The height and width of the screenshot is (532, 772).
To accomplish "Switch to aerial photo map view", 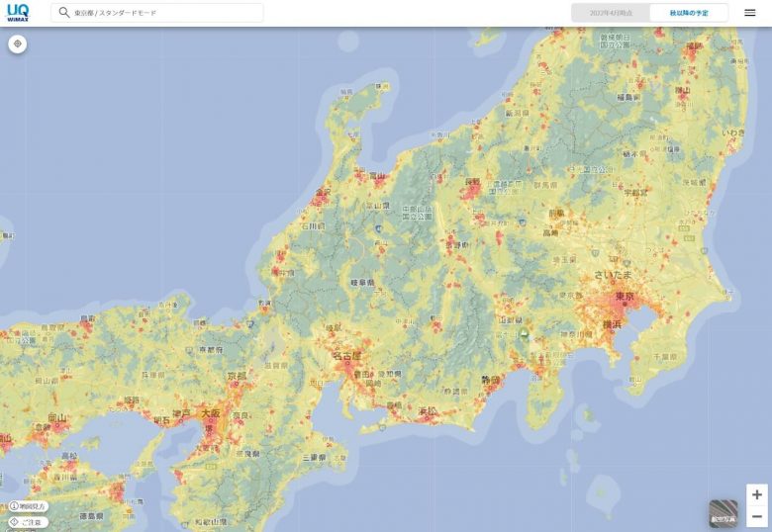I will 723,514.
